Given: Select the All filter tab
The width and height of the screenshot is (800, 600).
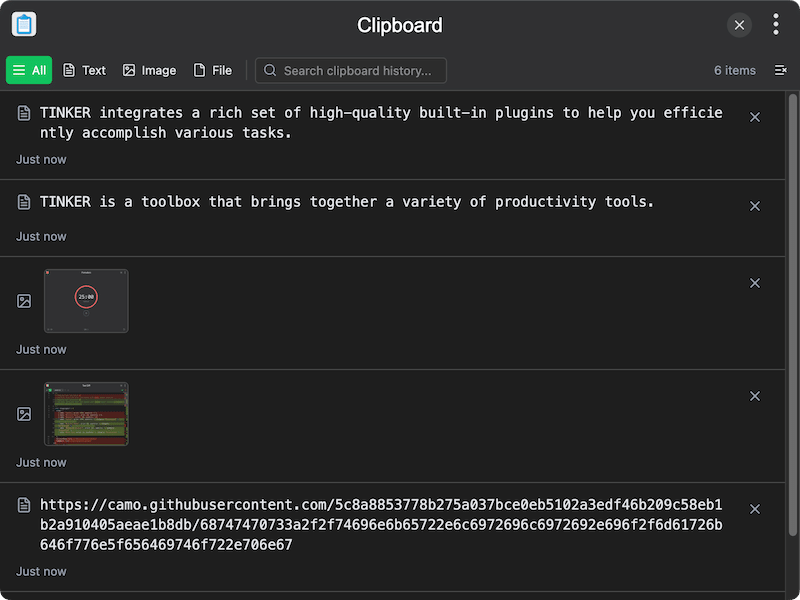Looking at the screenshot, I should click(29, 70).
